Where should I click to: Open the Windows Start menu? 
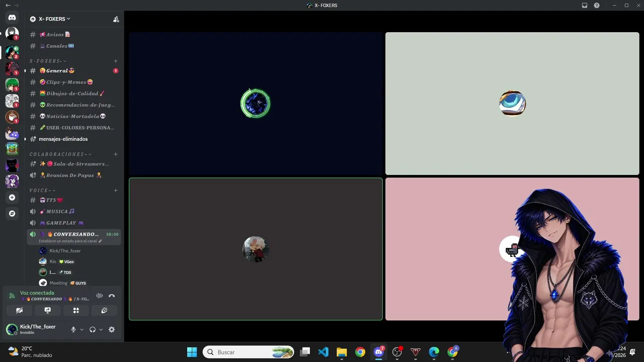tap(192, 352)
